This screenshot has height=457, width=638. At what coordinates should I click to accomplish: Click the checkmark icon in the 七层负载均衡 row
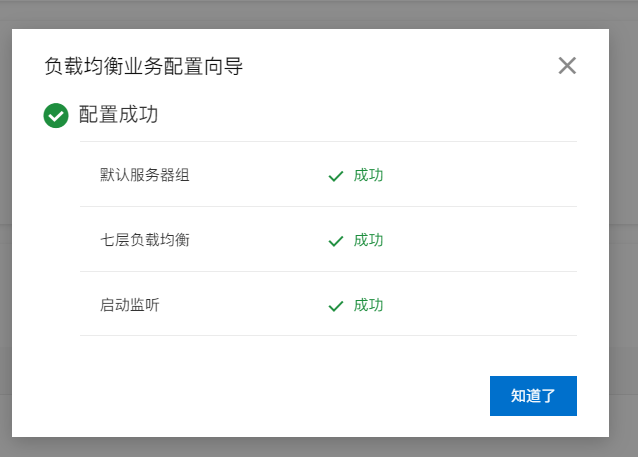336,241
